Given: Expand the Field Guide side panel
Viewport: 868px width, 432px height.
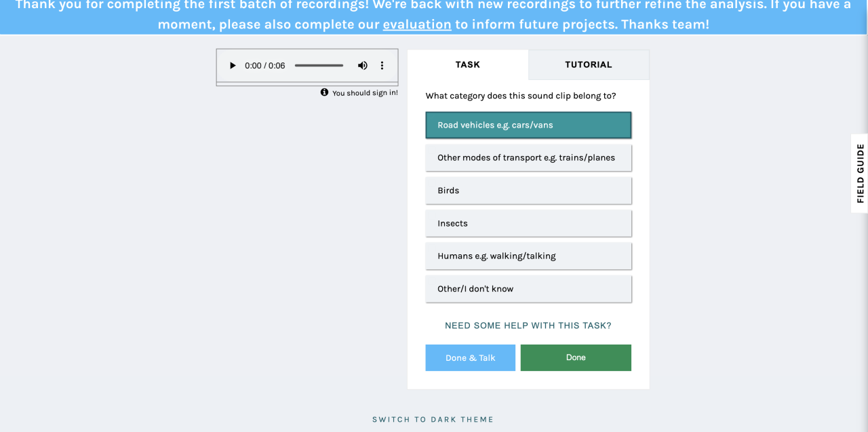Looking at the screenshot, I should [860, 173].
